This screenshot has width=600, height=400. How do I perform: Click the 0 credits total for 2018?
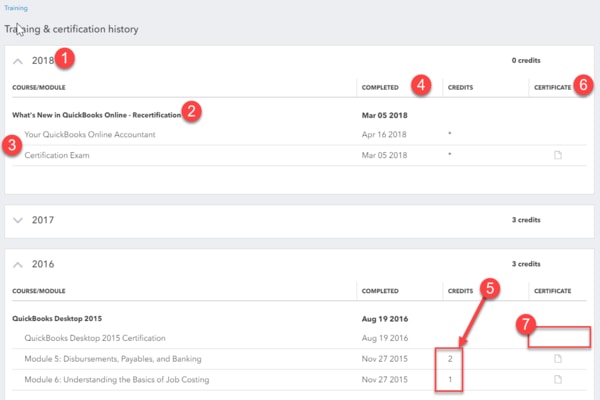coord(526,60)
